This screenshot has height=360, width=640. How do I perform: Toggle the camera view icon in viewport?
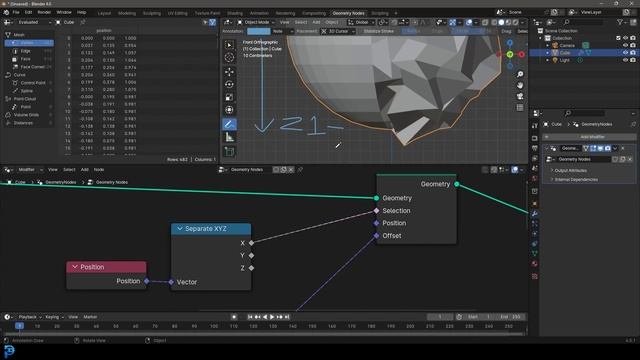coord(520,96)
